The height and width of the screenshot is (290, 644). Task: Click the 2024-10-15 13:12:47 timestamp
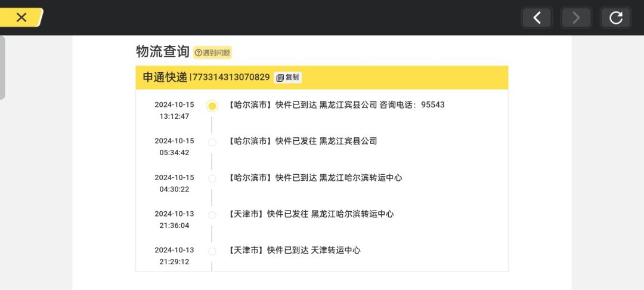(x=174, y=110)
